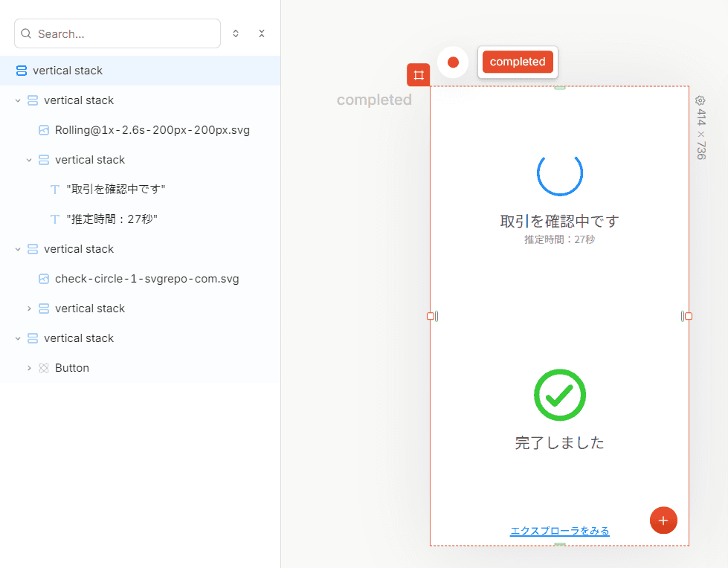Click the collapse all layers icon
728x568 pixels.
262,33
